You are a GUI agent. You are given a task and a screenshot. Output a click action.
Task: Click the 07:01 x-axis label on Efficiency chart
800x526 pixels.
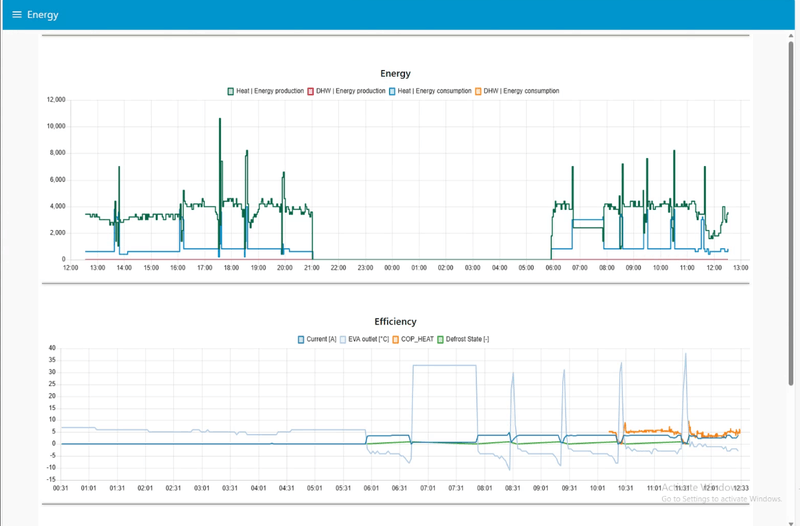(x=428, y=488)
